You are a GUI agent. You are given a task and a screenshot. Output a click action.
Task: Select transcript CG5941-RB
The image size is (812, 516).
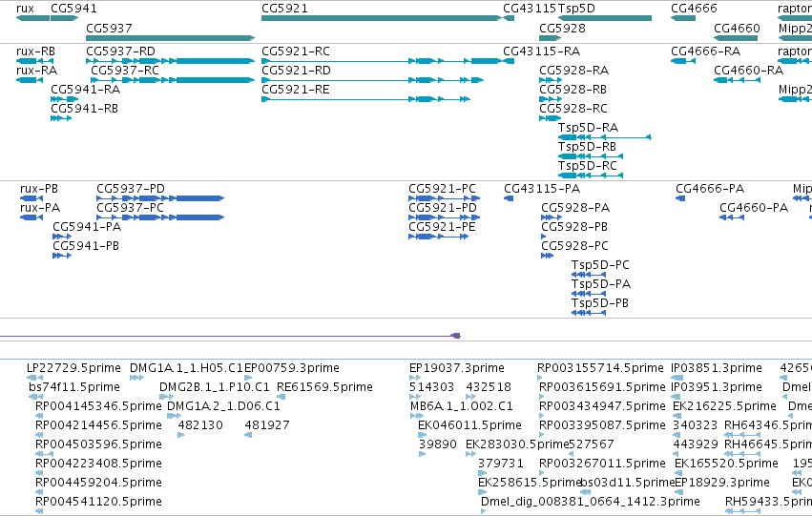tap(61, 118)
